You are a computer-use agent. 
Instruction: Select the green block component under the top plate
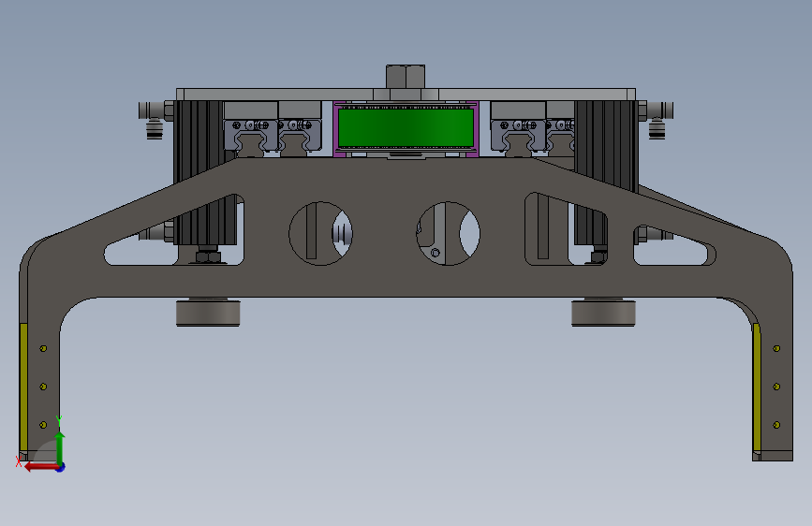pos(406,127)
